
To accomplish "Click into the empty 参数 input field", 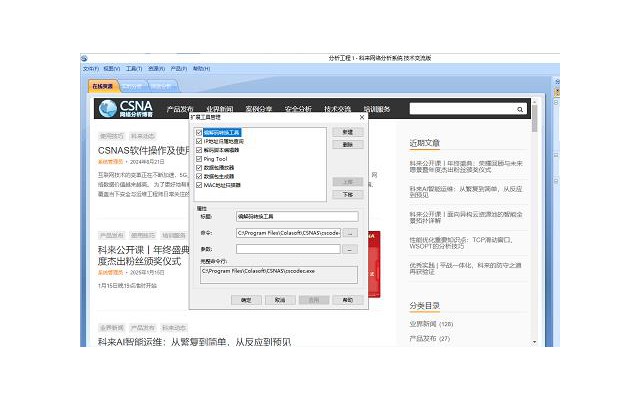I will [x=288, y=249].
